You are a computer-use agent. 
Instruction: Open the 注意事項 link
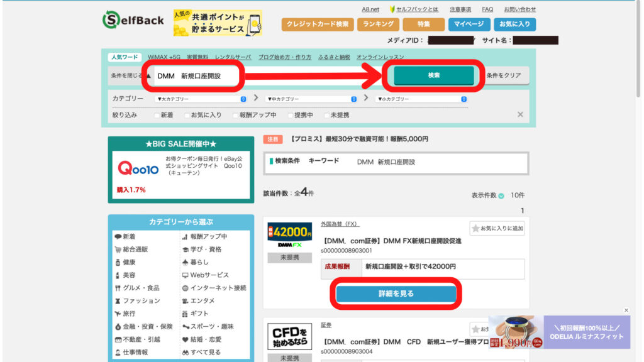(460, 9)
